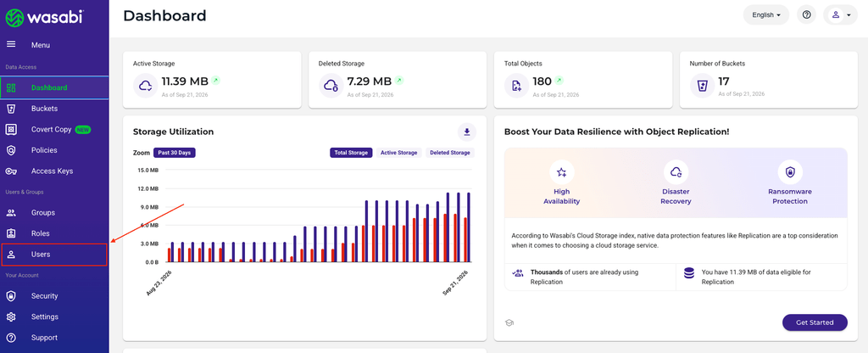
Task: Click the green trend arrow beside 180
Action: tap(559, 81)
